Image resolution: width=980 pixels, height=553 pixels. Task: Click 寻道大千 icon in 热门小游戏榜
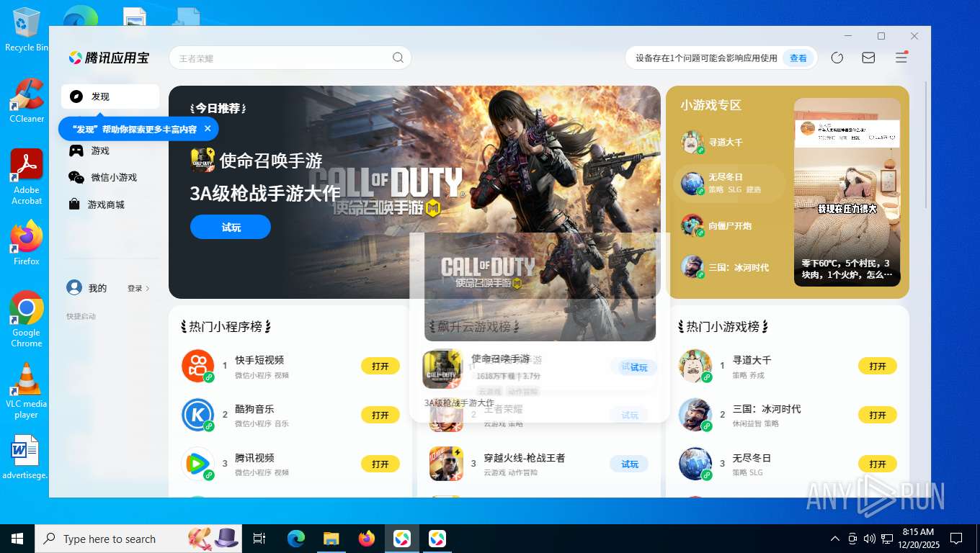(x=695, y=366)
